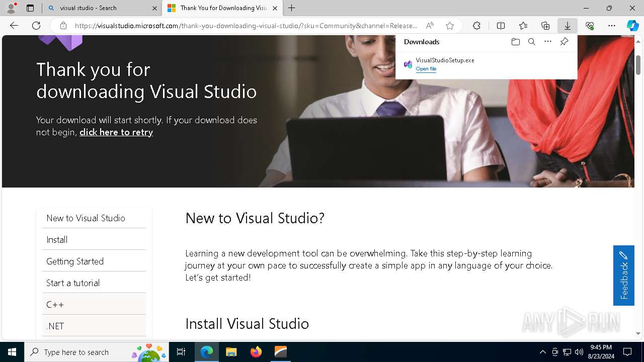Select Getting Started in the sidebar
Image resolution: width=644 pixels, height=362 pixels.
point(94,261)
